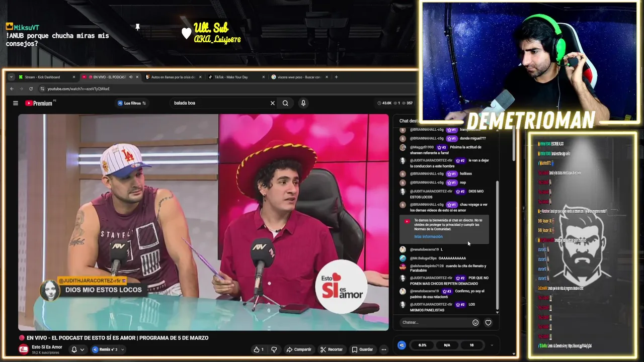
Task: Click the N/A stats pill
Action: click(447, 345)
